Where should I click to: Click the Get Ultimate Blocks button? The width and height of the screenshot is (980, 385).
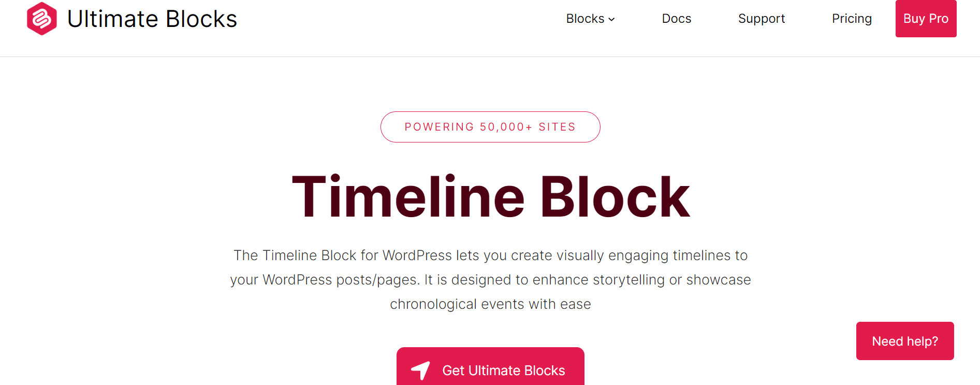click(490, 370)
